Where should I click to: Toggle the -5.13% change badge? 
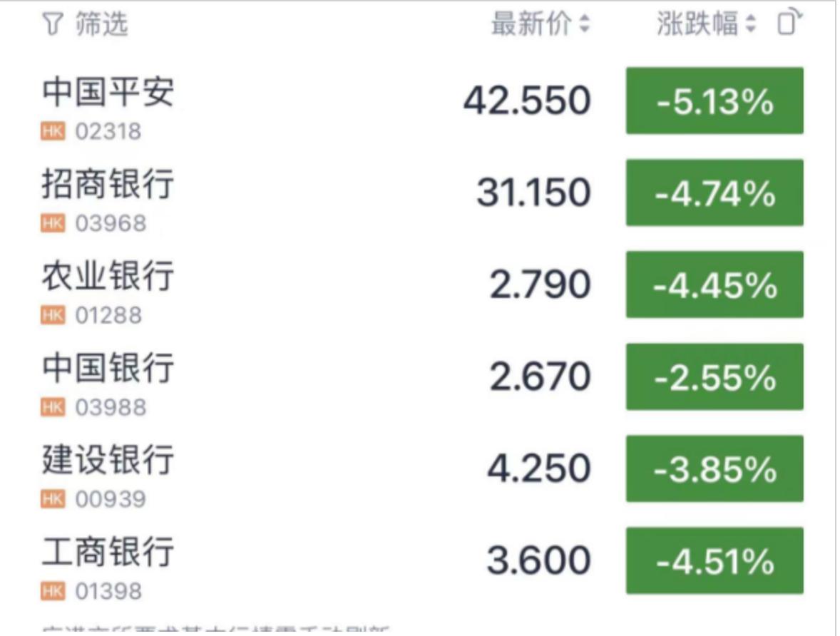coord(714,101)
